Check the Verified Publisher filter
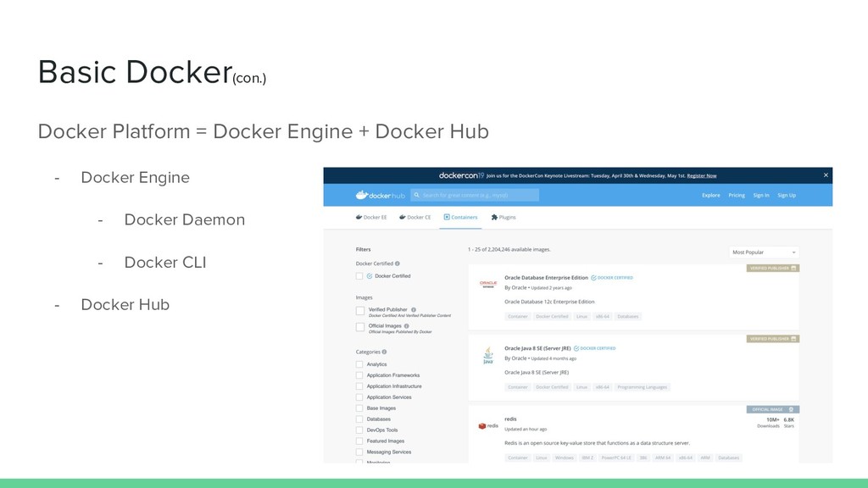The image size is (868, 488). tap(360, 311)
